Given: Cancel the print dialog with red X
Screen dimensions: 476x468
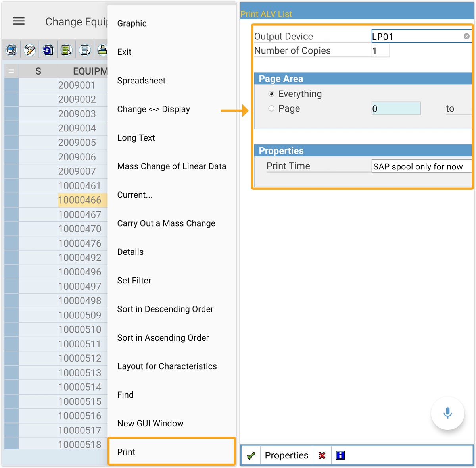Looking at the screenshot, I should click(x=322, y=456).
